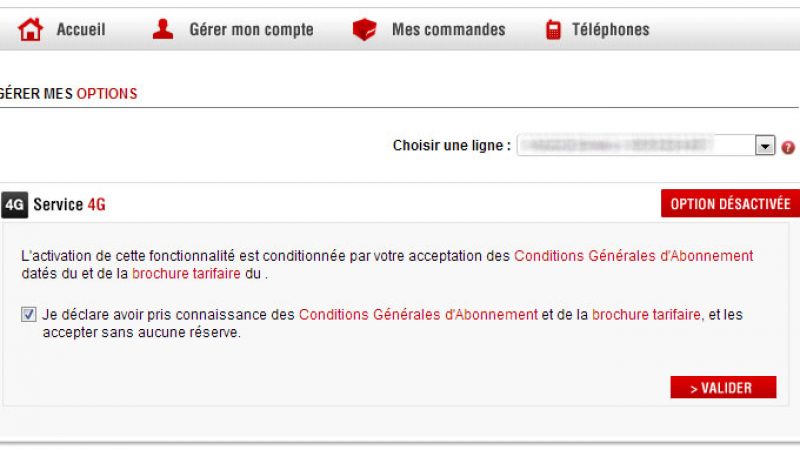
Task: Open the brochure tarifaire link in first paragraph
Action: [x=186, y=273]
